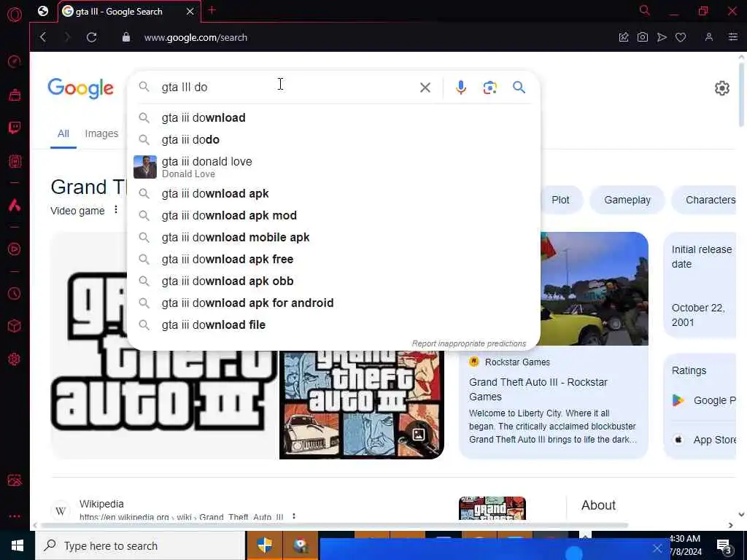
Task: Open three-dot menu next to Wikipedia result
Action: [294, 517]
